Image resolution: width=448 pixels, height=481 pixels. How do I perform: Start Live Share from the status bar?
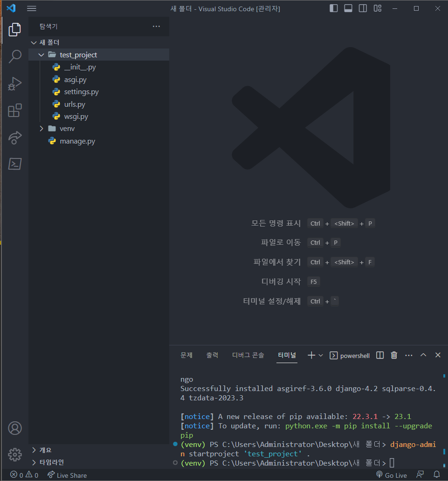coord(67,475)
